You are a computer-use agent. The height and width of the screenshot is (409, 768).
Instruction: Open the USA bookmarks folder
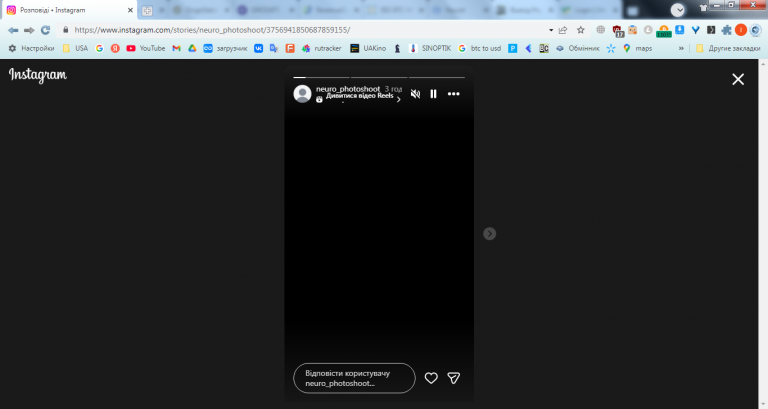click(x=75, y=48)
